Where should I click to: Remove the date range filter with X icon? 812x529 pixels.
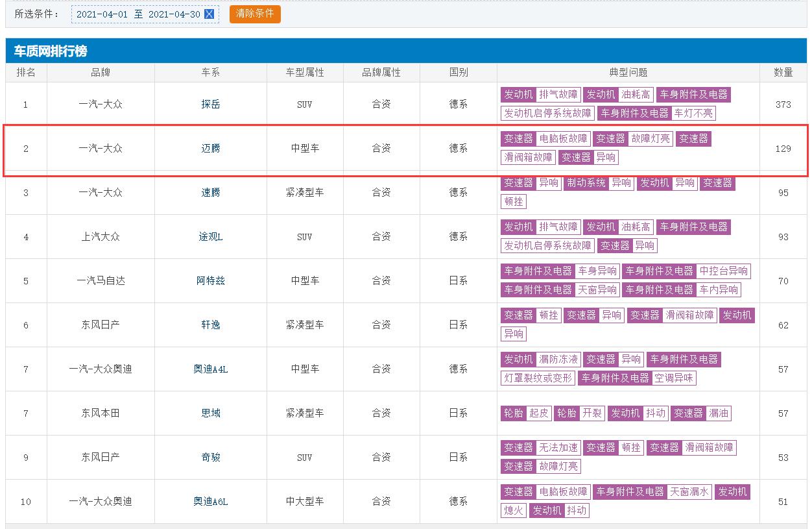209,14
